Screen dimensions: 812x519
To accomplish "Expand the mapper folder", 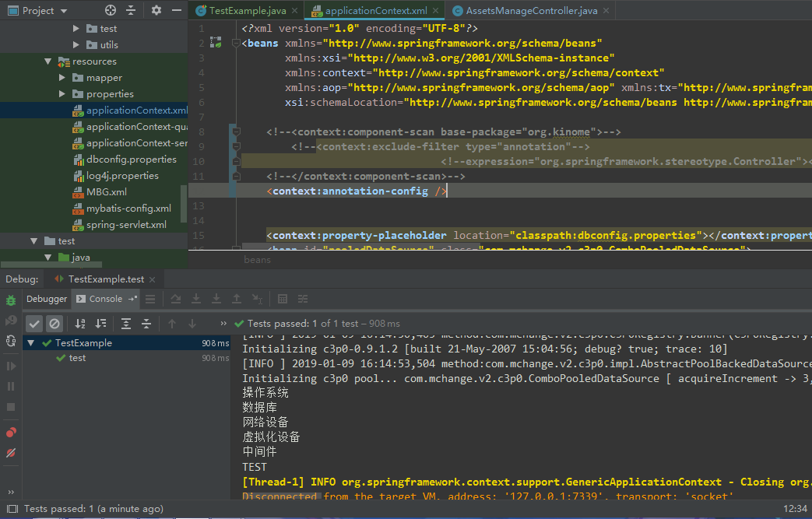I will [62, 78].
